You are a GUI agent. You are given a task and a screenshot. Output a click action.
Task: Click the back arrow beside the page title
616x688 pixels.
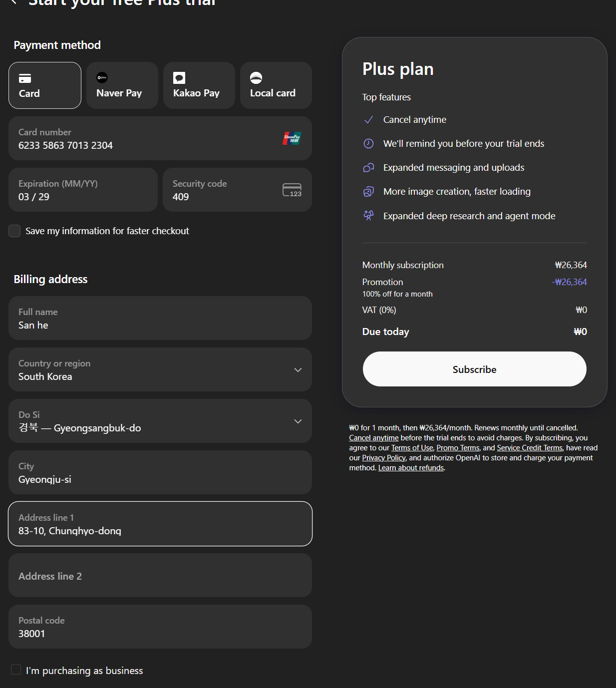pos(14,2)
